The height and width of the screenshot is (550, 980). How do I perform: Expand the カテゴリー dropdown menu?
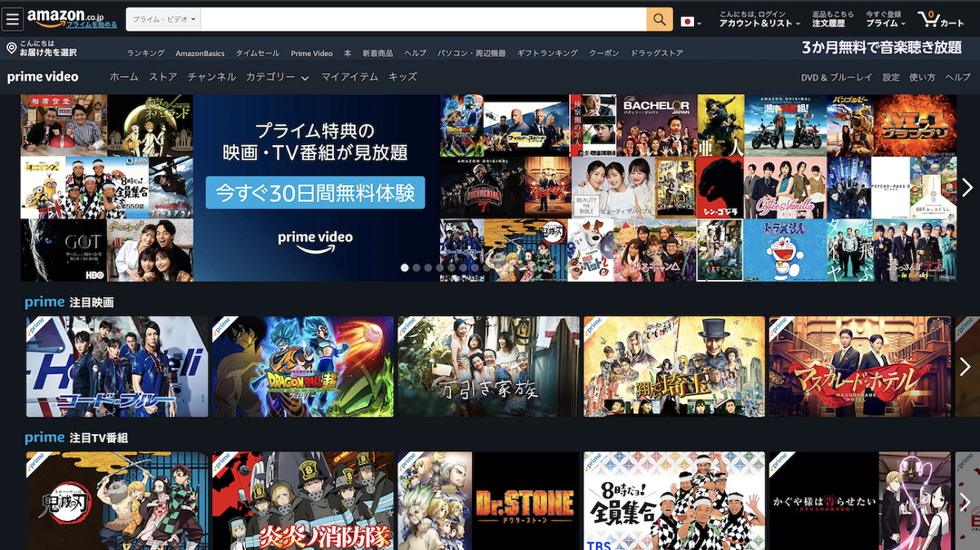278,77
